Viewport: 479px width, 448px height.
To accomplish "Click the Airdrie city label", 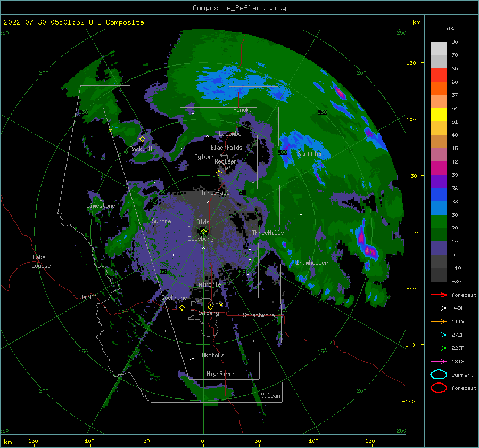I will [210, 284].
